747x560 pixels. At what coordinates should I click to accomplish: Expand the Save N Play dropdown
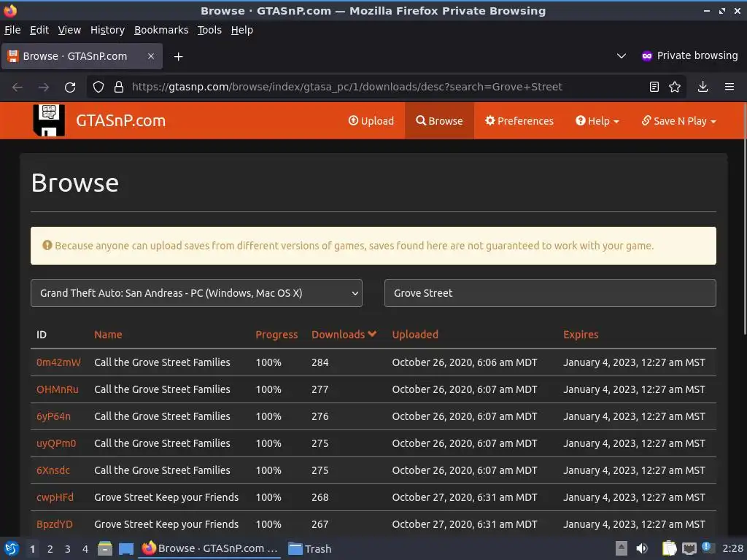(x=679, y=121)
